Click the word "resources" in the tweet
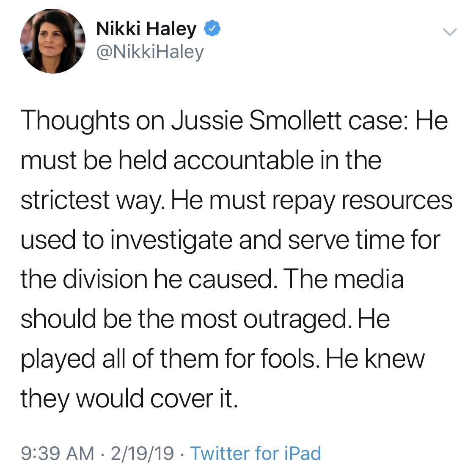The width and height of the screenshot is (476, 473). (x=397, y=201)
